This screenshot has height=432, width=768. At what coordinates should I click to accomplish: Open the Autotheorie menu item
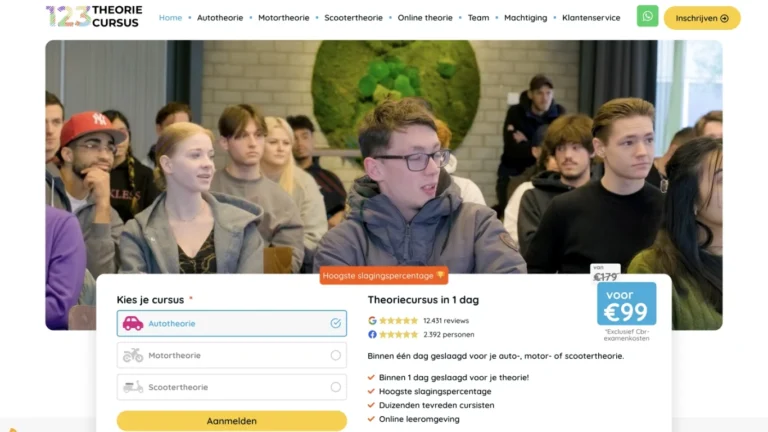220,18
